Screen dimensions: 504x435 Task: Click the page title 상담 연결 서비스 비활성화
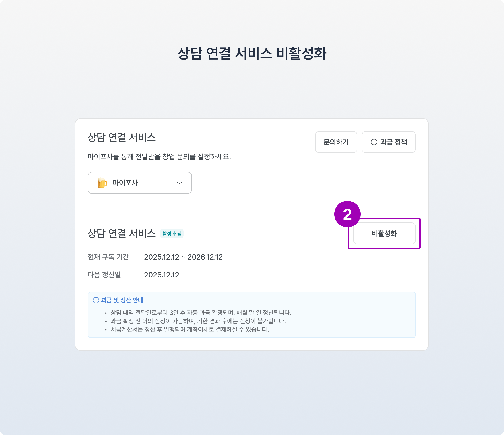pyautogui.click(x=252, y=53)
